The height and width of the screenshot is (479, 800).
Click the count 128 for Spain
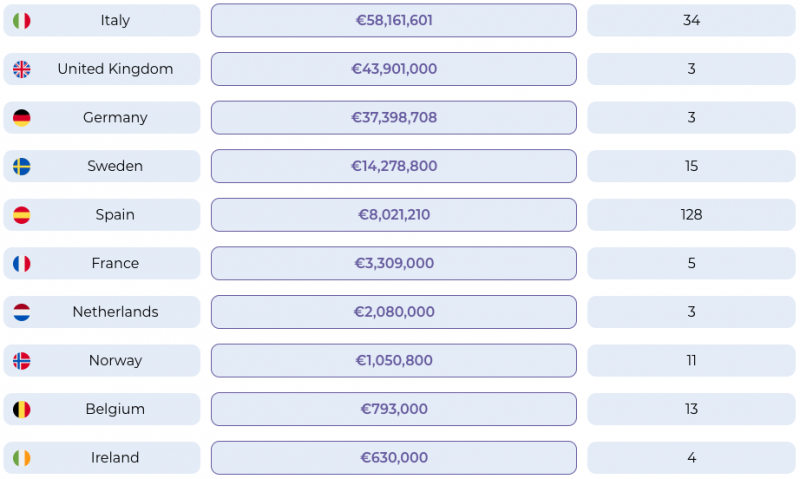click(691, 215)
